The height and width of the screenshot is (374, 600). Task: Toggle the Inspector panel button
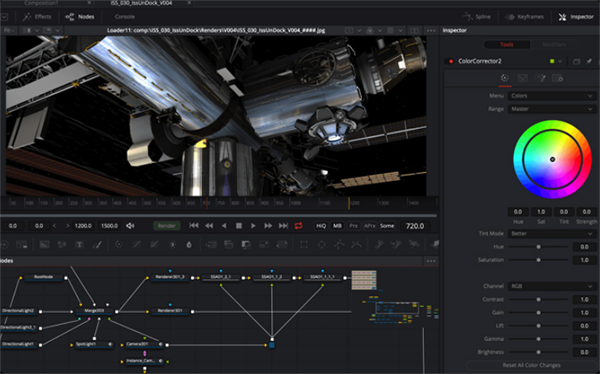click(x=576, y=16)
